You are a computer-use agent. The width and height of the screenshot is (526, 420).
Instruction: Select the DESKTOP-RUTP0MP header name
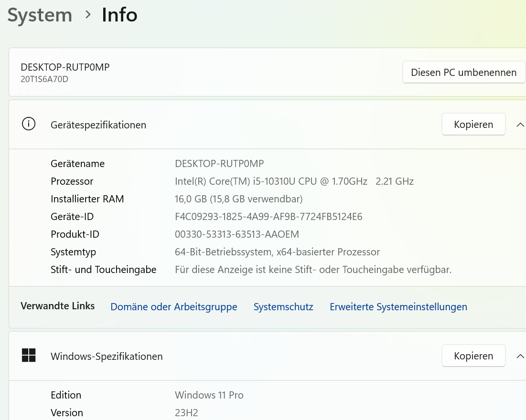(65, 67)
